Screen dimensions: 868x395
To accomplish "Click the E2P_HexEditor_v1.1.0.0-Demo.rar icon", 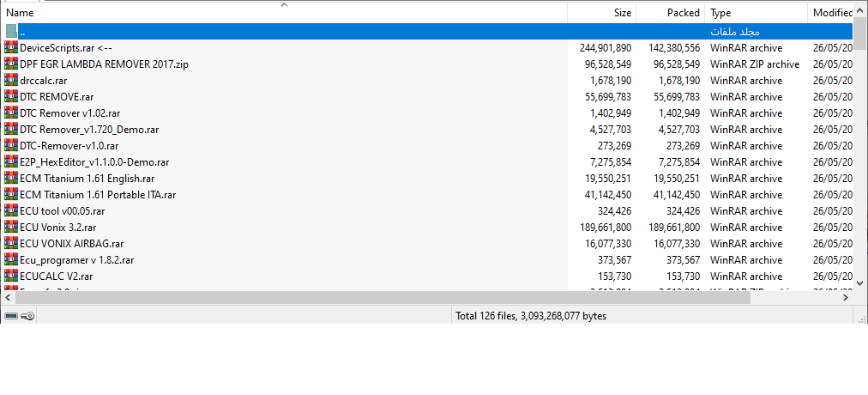I will pyautogui.click(x=11, y=162).
